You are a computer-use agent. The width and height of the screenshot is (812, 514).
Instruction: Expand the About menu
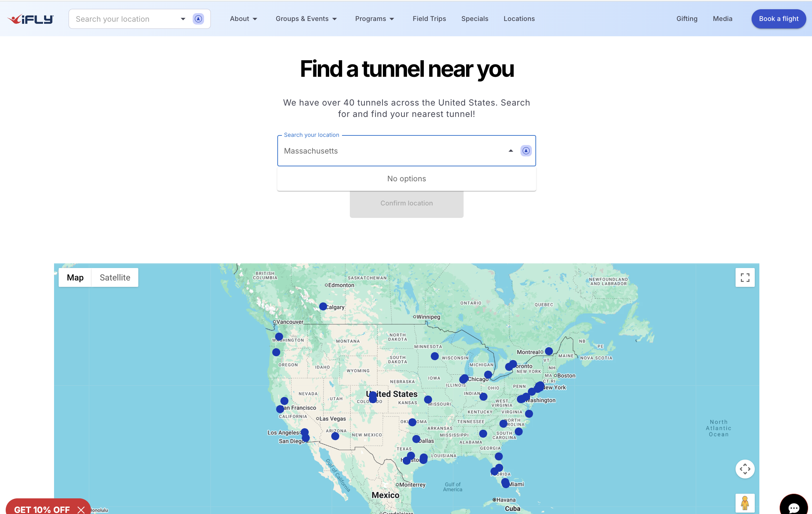pos(243,19)
